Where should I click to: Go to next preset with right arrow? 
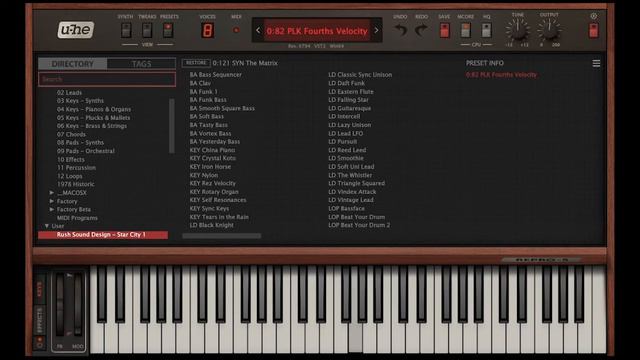[376, 30]
